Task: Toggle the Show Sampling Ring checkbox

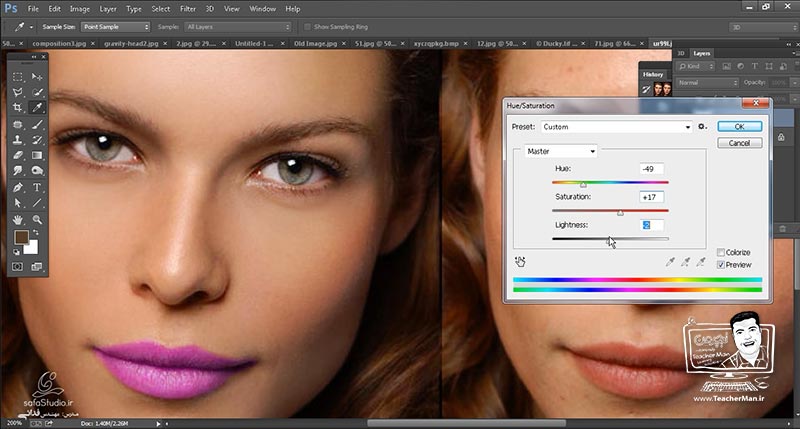Action: click(x=307, y=27)
